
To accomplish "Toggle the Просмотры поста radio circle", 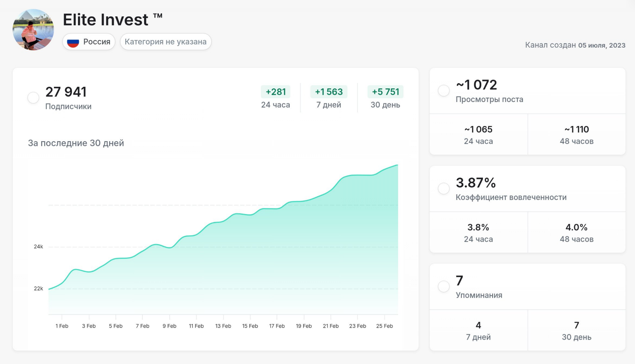I will [x=443, y=90].
